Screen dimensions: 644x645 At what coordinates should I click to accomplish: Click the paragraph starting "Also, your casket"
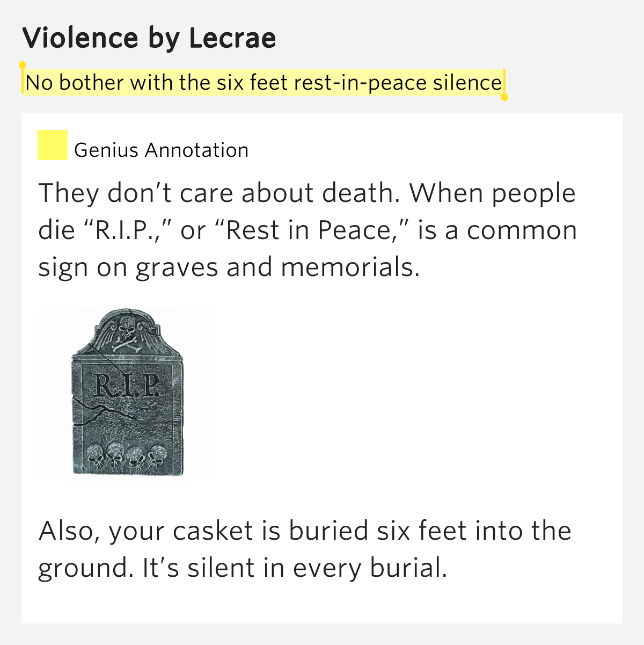click(305, 549)
